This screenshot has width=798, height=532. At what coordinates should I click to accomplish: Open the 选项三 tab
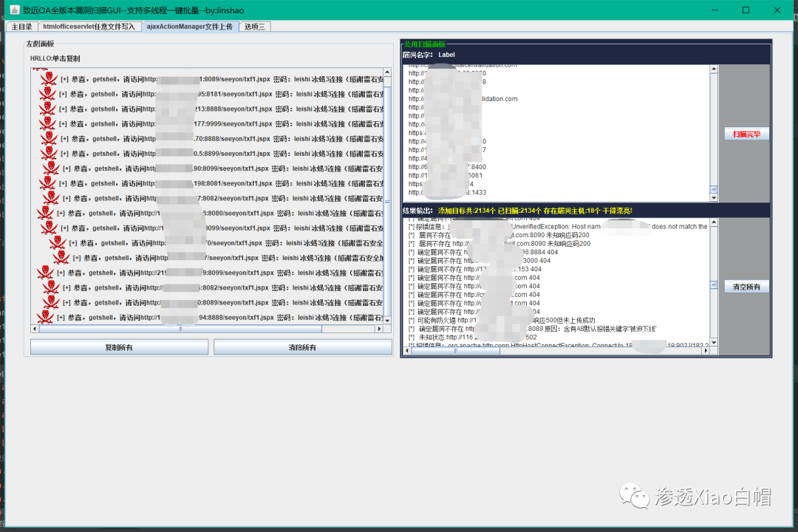[254, 27]
